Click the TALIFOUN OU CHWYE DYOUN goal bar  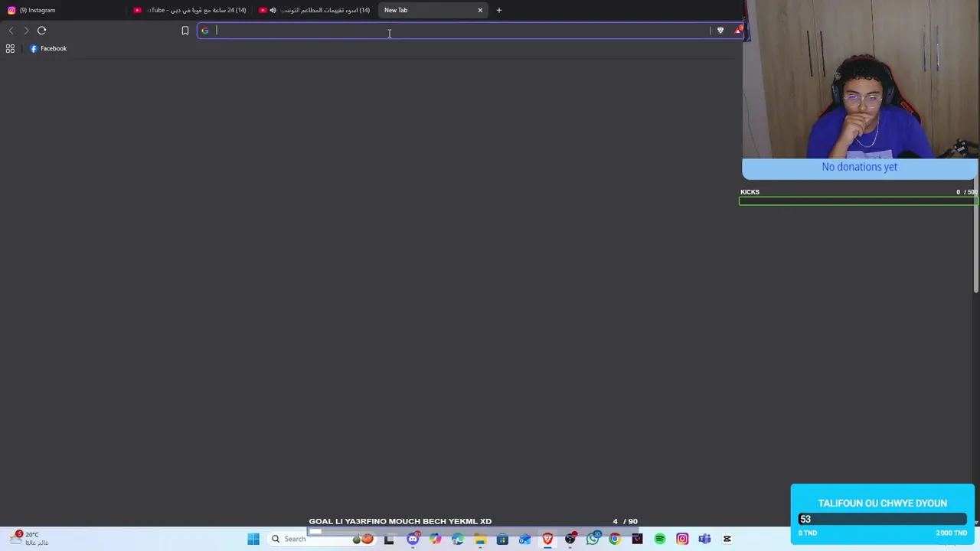(882, 520)
